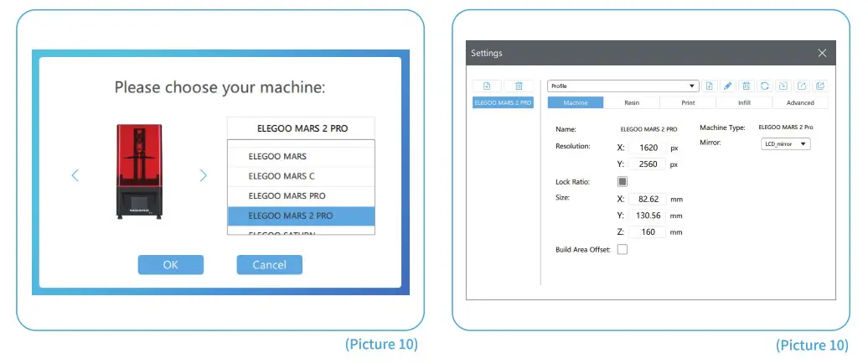Image resolution: width=868 pixels, height=364 pixels.
Task: Switch to the Advanced tab
Action: click(x=800, y=102)
